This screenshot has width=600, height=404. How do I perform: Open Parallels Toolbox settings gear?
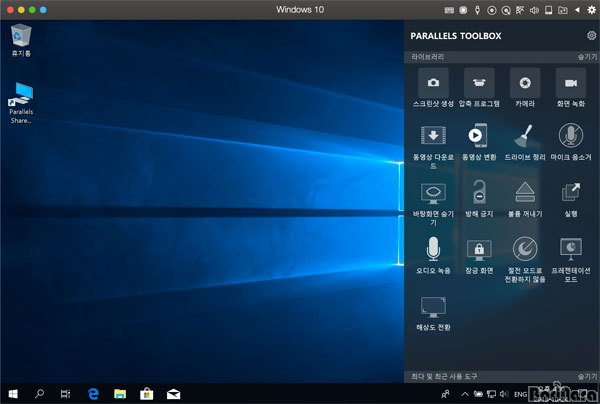[591, 36]
